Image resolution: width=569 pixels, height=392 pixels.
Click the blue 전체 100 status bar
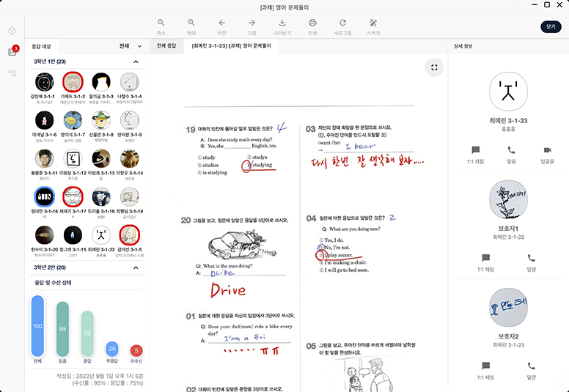click(37, 325)
